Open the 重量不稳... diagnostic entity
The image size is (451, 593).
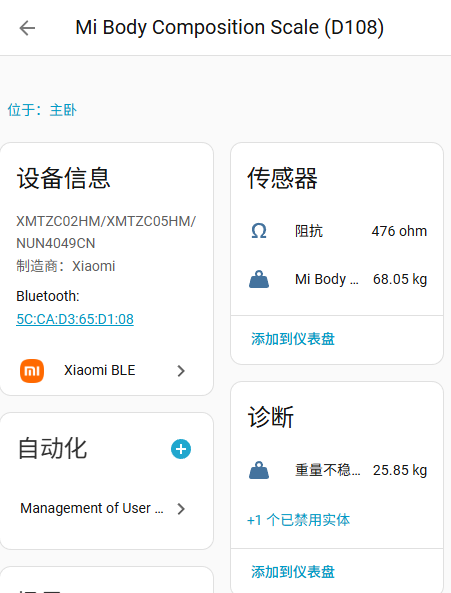(328, 470)
